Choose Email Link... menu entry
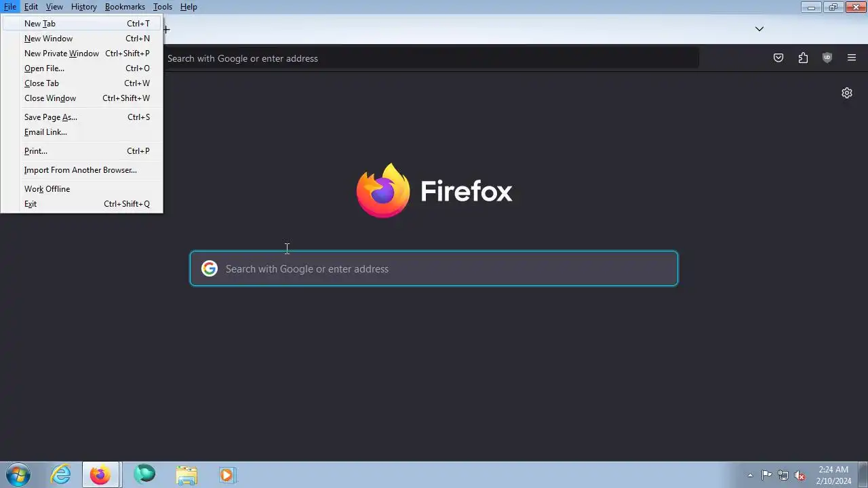 [x=81, y=132]
